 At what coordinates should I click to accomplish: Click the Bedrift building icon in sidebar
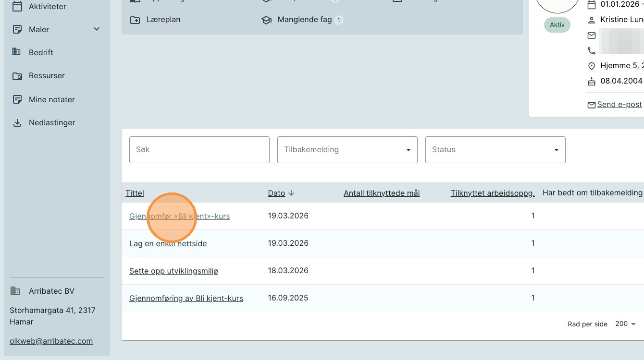17,52
